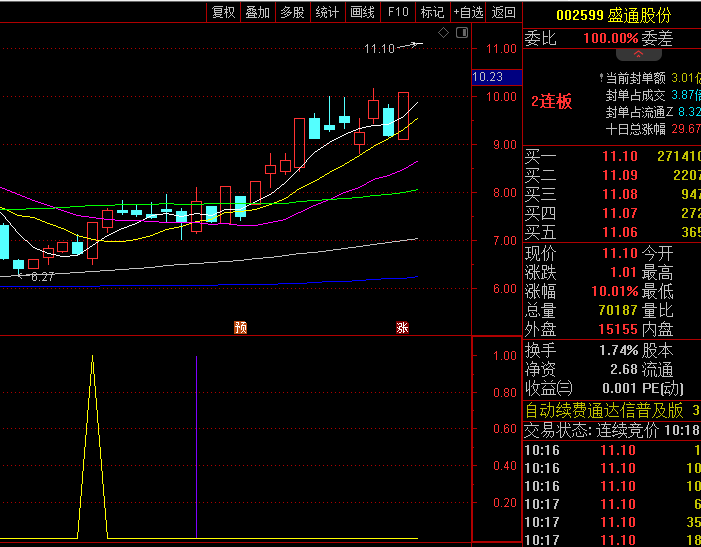This screenshot has height=547, width=701.
Task: Click the 现价 11.10 value
Action: (620, 253)
